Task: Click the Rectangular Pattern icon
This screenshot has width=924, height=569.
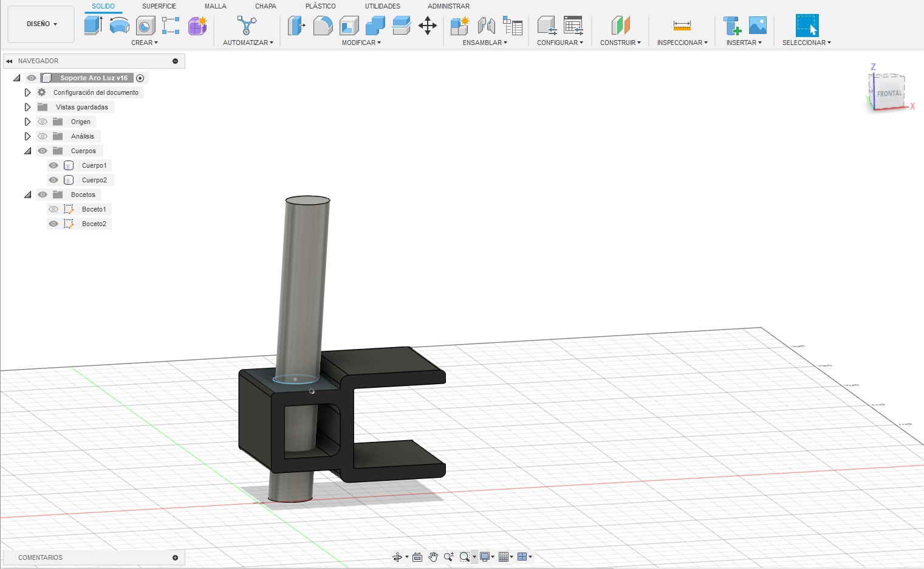Action: pyautogui.click(x=171, y=26)
